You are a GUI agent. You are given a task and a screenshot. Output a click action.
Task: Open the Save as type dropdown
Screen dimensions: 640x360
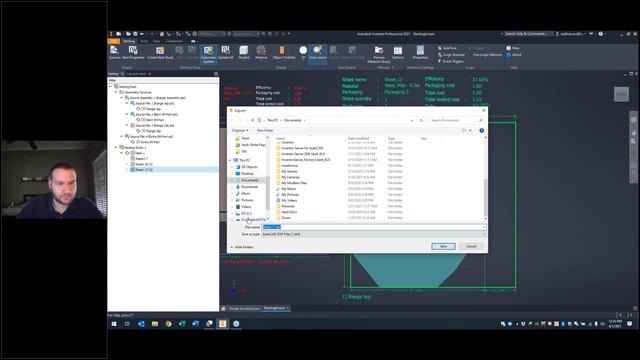click(373, 234)
